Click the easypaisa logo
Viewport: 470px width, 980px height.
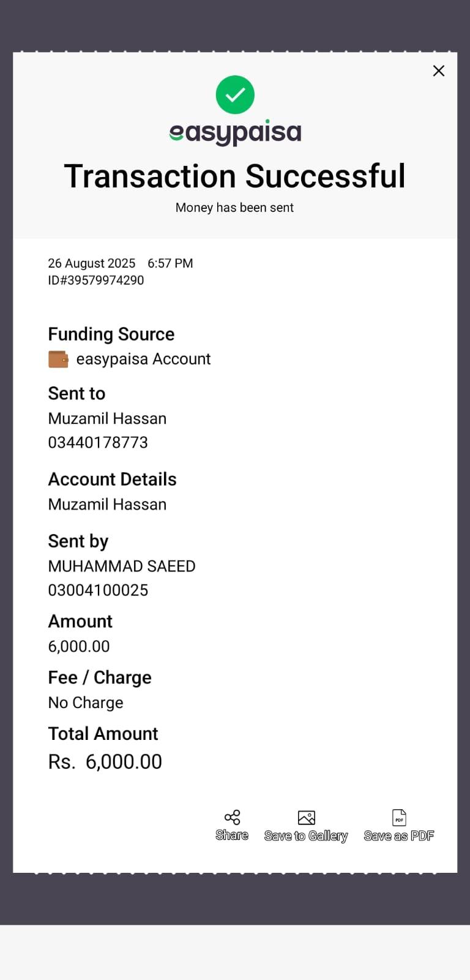tap(235, 132)
